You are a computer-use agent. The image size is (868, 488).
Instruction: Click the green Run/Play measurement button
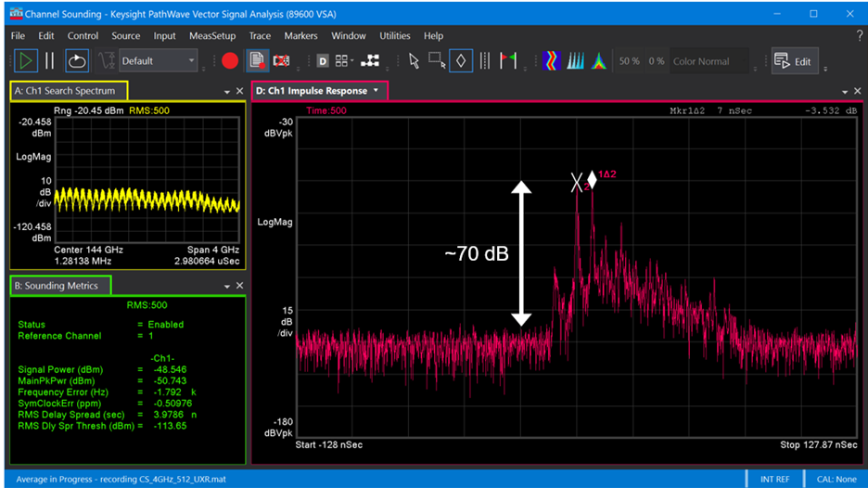pyautogui.click(x=25, y=61)
